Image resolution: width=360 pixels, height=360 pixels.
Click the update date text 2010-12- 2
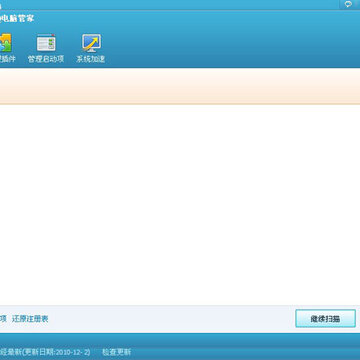73,352
